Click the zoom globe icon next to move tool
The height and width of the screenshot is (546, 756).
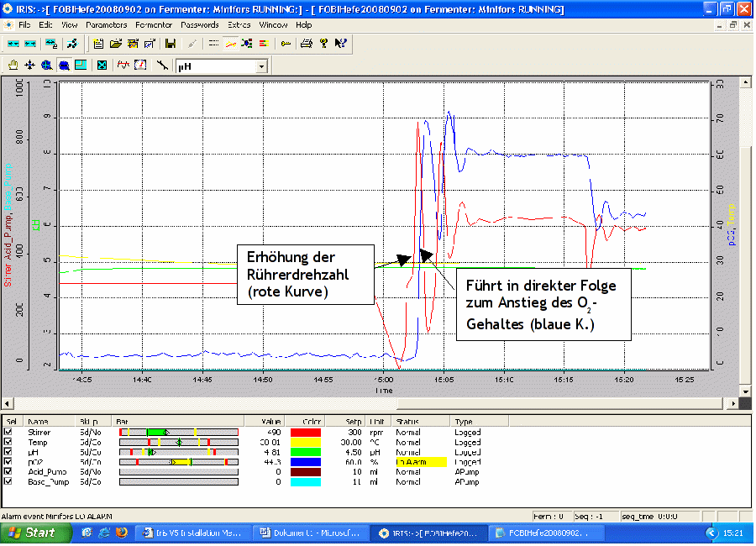(47, 66)
